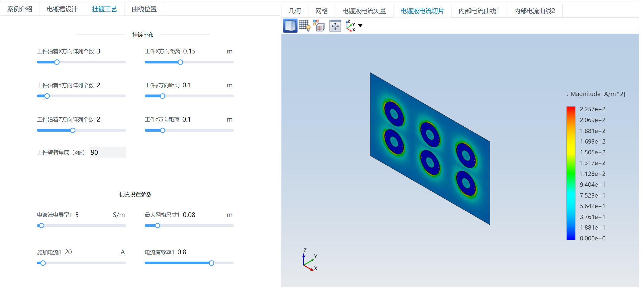Open the 案例介绍 tab
The image size is (644, 289).
coord(20,9)
